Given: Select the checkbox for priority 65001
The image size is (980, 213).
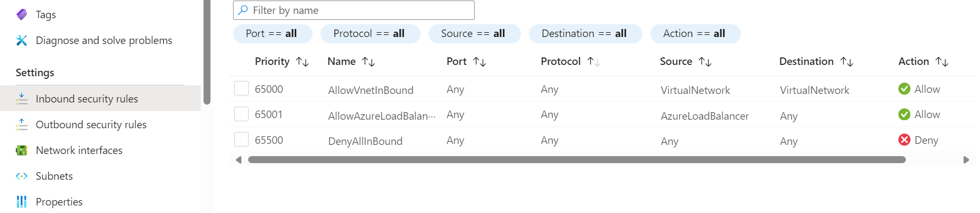Looking at the screenshot, I should 241,114.
